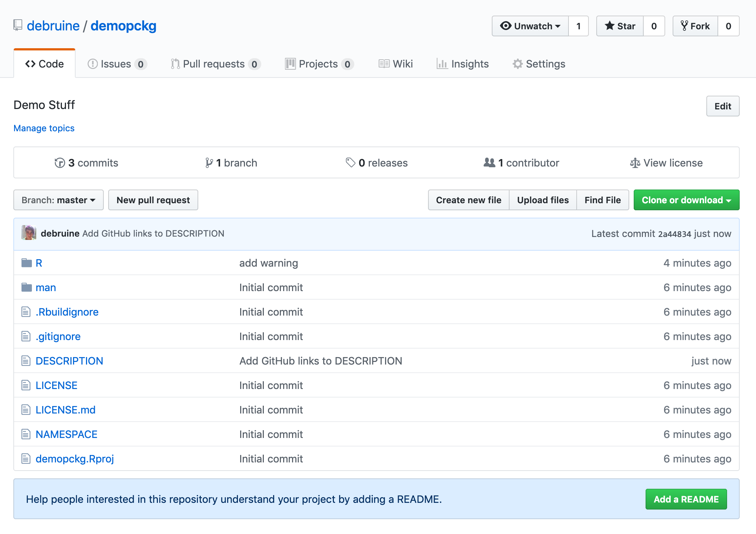
Task: Click Create new file button
Action: (x=468, y=200)
